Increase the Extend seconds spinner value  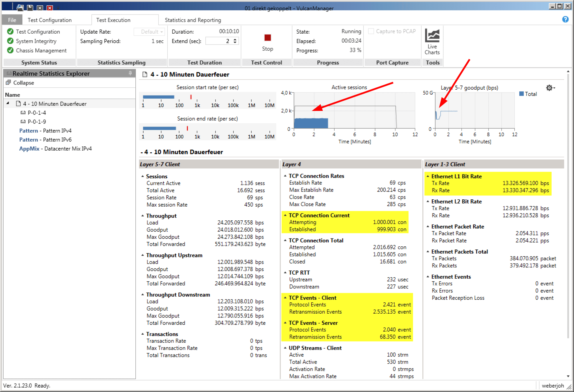coord(235,39)
